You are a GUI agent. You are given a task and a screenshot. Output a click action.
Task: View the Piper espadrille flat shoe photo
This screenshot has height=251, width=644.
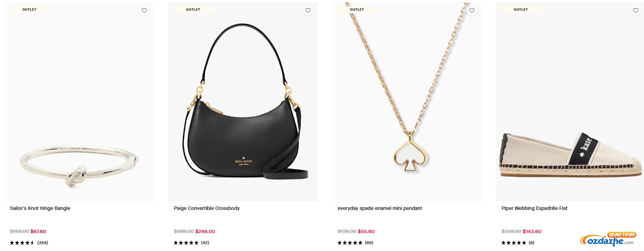click(569, 155)
